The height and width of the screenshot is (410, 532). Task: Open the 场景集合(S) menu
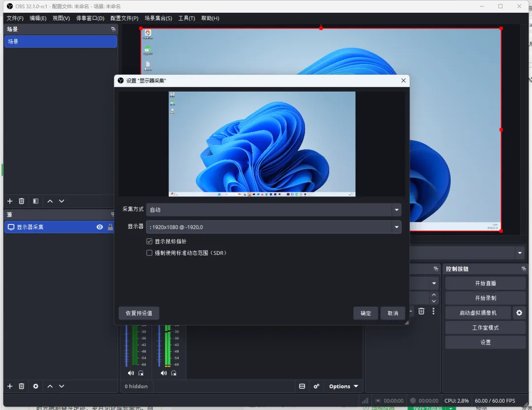pos(158,18)
